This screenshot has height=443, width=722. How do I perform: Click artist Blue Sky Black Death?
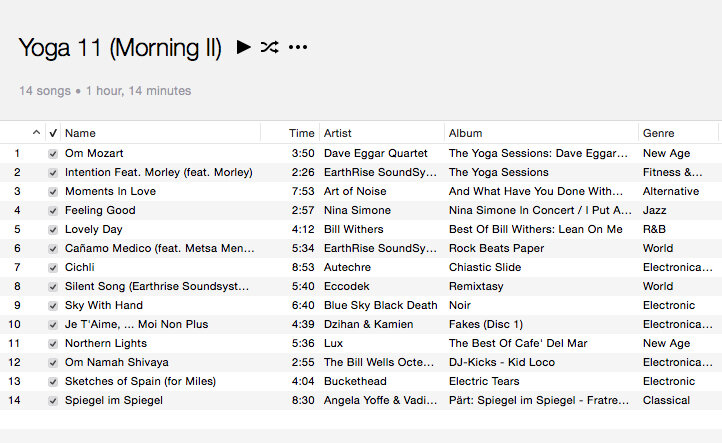pyautogui.click(x=380, y=305)
